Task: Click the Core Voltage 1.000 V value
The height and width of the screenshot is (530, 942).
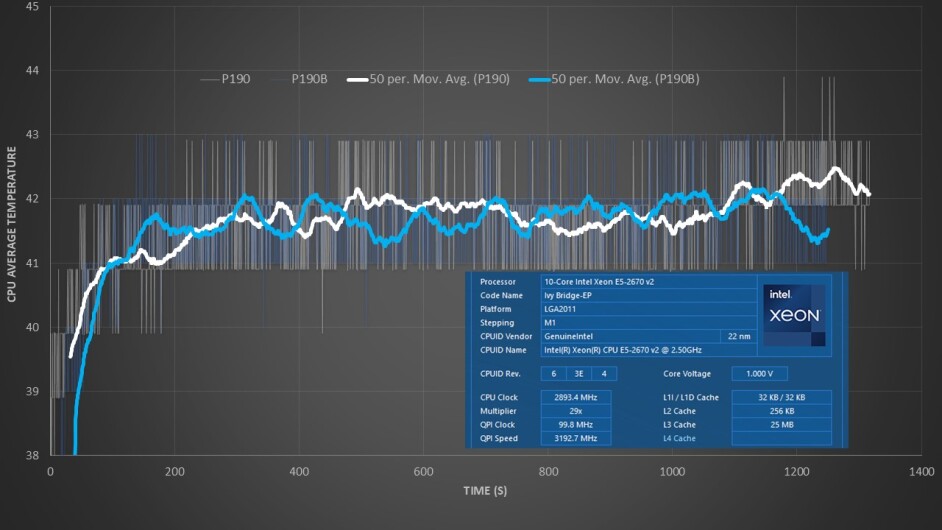Action: (x=759, y=374)
